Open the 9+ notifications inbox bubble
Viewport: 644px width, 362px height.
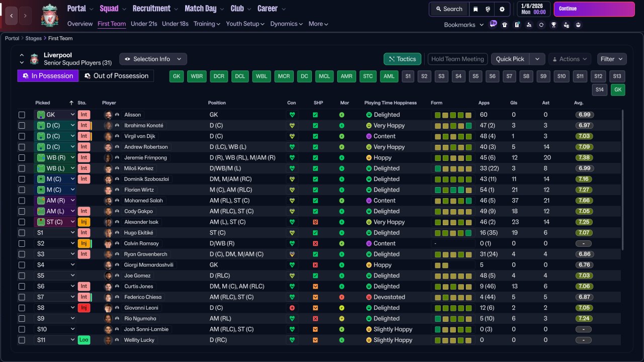(493, 24)
